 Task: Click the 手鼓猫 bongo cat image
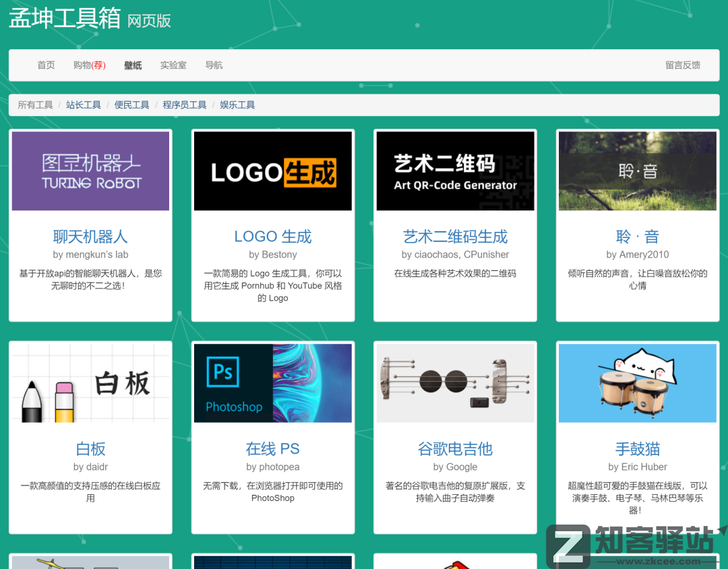637,383
